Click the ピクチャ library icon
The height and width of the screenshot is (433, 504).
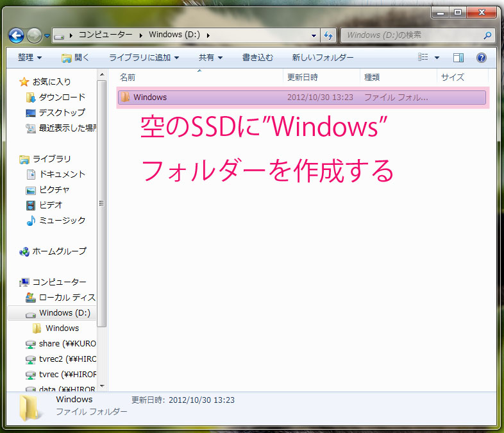point(31,191)
